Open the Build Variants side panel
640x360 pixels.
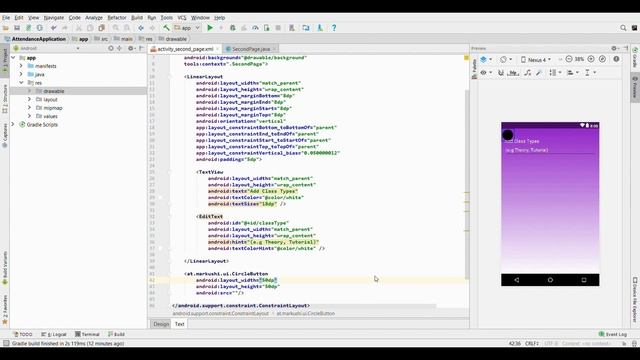[5, 268]
